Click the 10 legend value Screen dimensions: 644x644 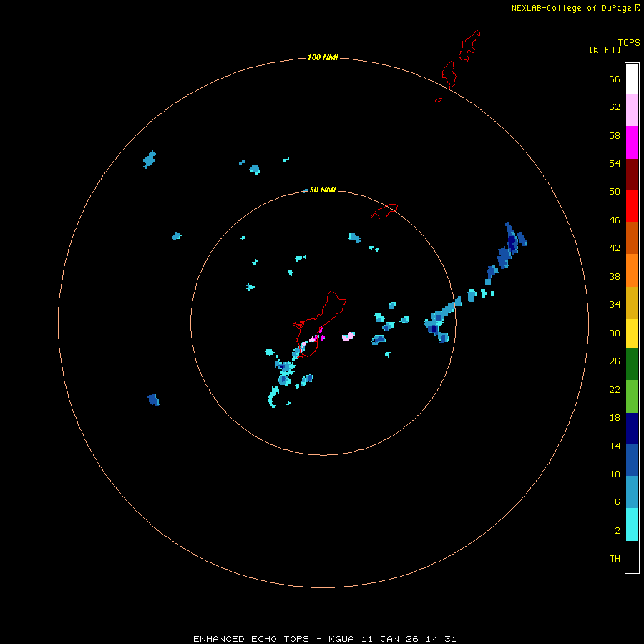click(x=615, y=474)
